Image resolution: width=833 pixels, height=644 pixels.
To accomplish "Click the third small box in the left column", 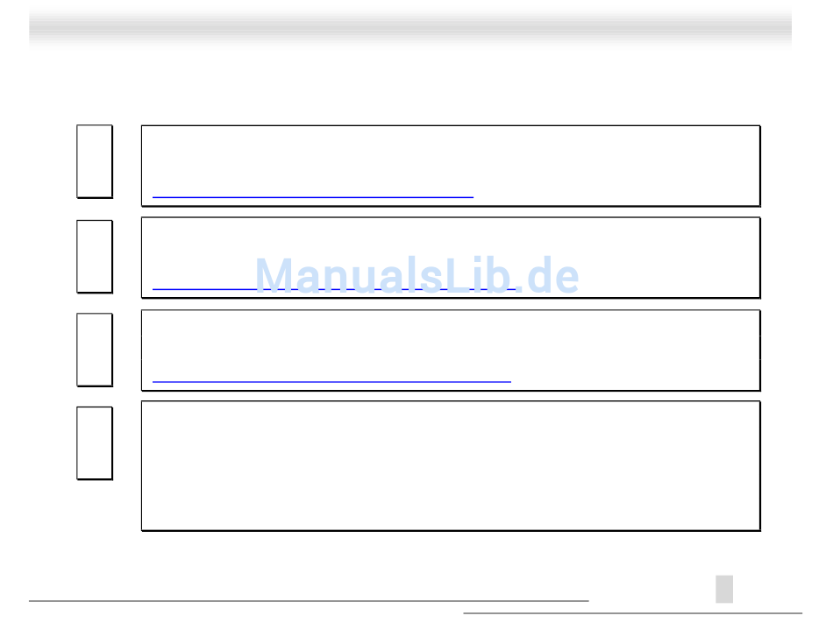I will point(94,349).
